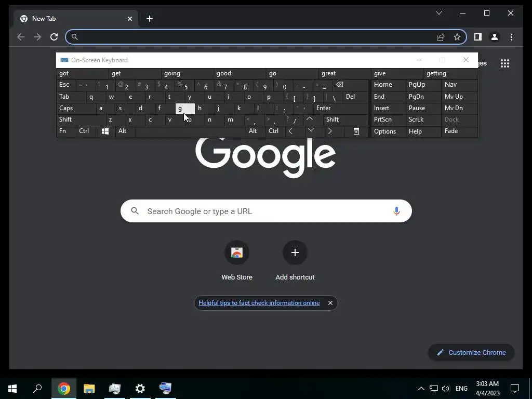Select the 'great' text suggestion
The height and width of the screenshot is (399, 532).
tap(345, 74)
